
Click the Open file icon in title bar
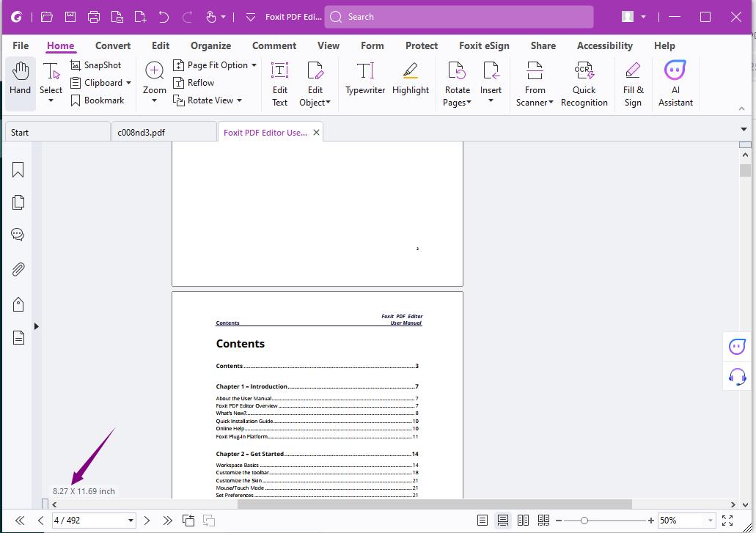(47, 17)
